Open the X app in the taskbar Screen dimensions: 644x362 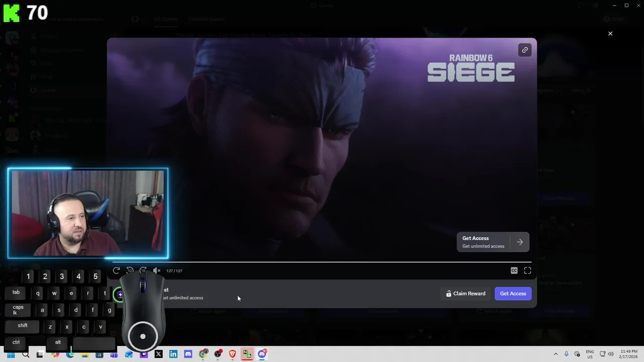[x=158, y=354]
